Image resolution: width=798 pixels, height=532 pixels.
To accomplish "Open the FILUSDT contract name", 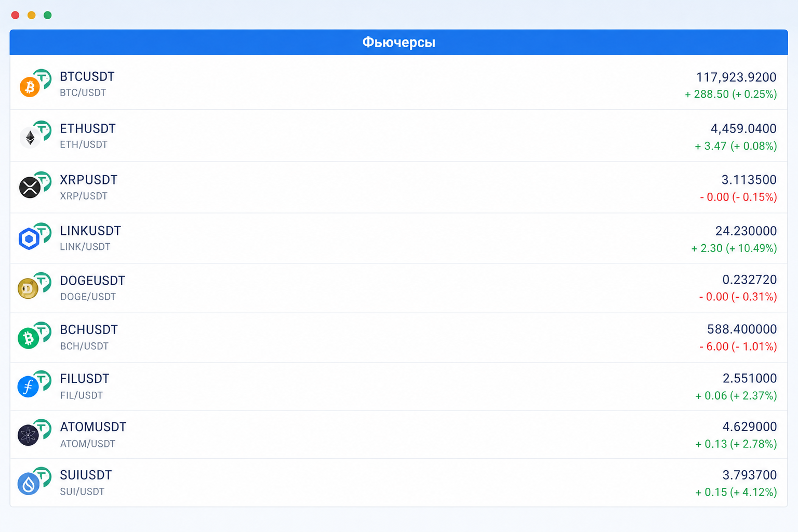I will point(85,378).
